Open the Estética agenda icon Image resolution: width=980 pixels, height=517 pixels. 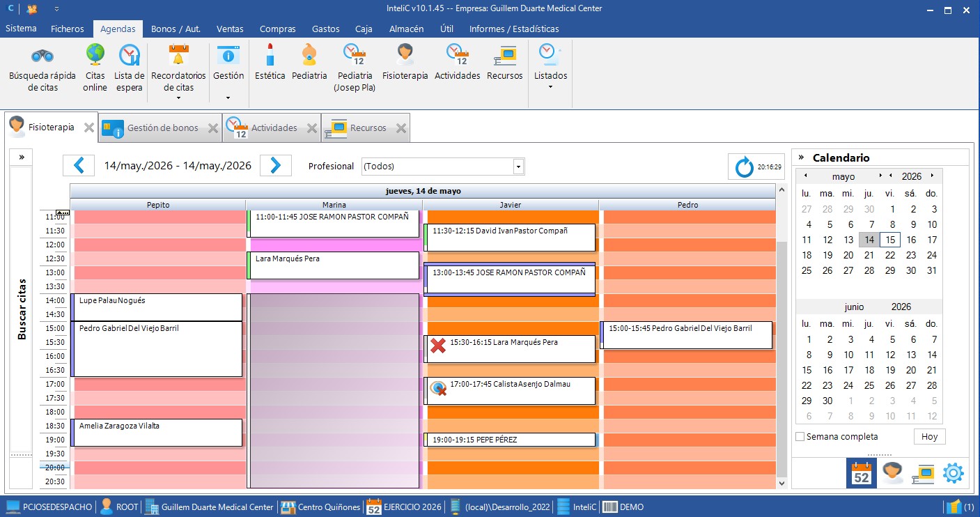[270, 54]
